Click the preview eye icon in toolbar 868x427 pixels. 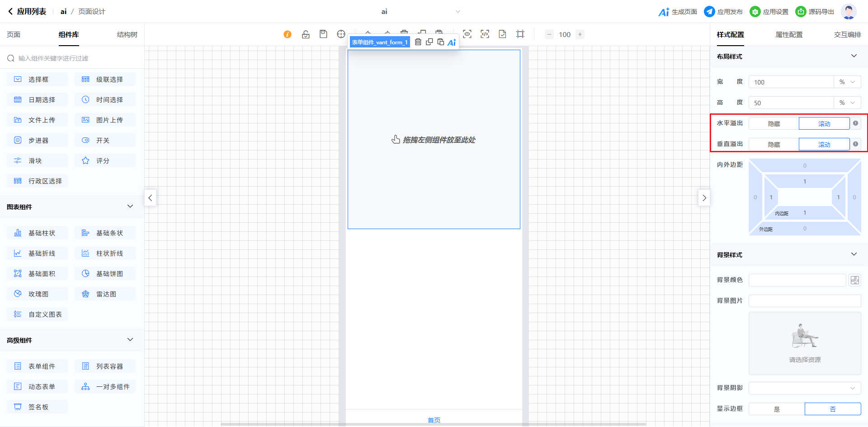[x=467, y=34]
